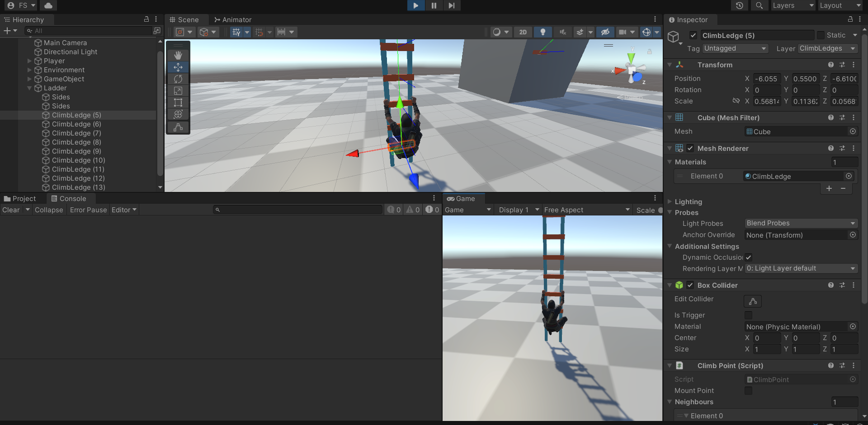Select the Rotate tool in scene toolbar
Image resolution: width=868 pixels, height=425 pixels.
178,79
